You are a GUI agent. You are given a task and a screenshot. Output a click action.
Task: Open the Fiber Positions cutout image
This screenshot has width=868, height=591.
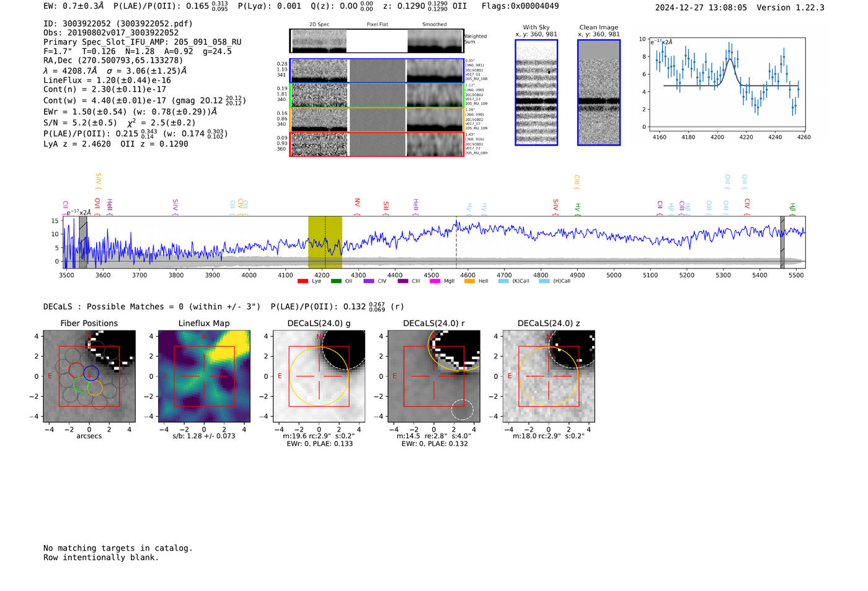click(x=89, y=376)
